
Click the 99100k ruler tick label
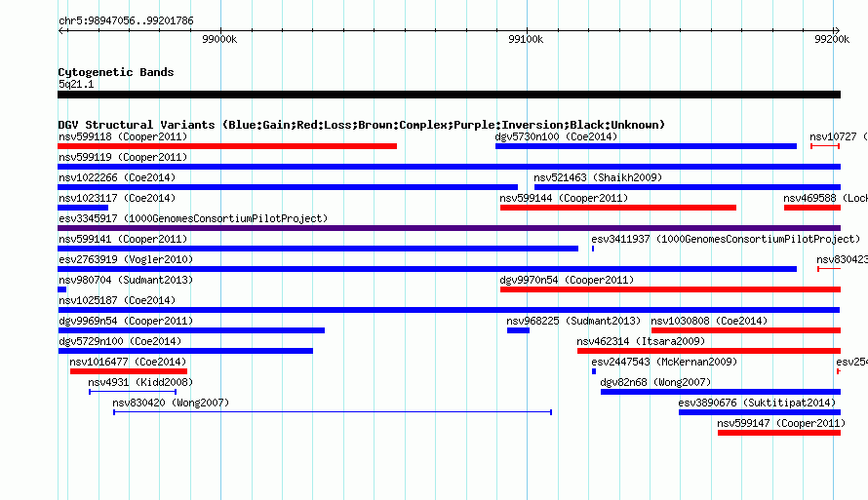[x=526, y=39]
